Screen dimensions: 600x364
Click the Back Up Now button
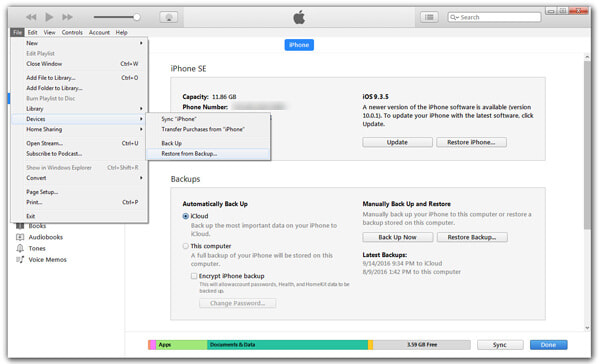pos(398,237)
